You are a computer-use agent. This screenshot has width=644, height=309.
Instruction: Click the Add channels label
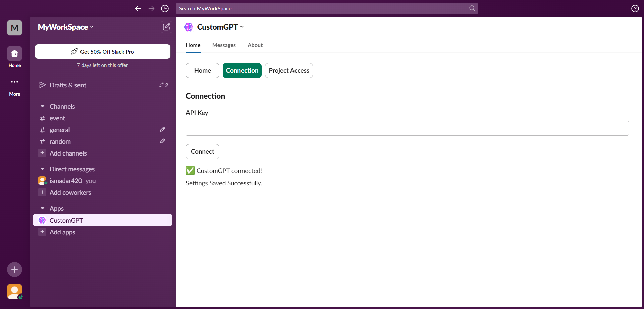[68, 153]
